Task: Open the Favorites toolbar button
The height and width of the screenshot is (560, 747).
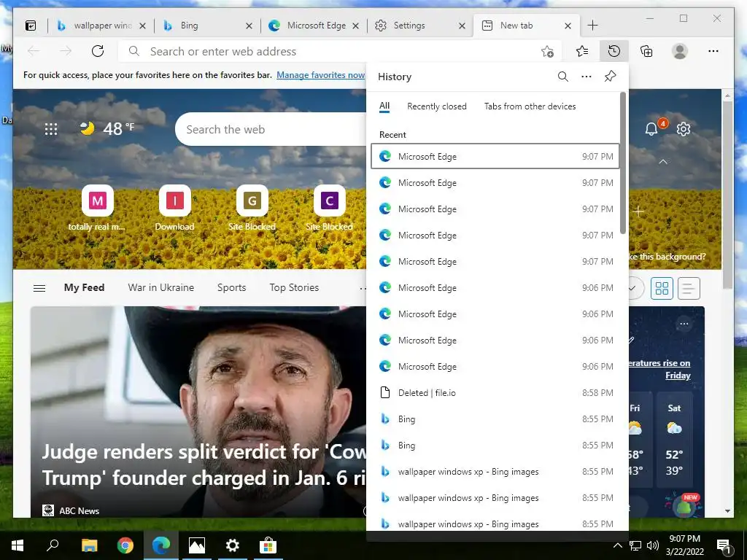Action: [581, 51]
